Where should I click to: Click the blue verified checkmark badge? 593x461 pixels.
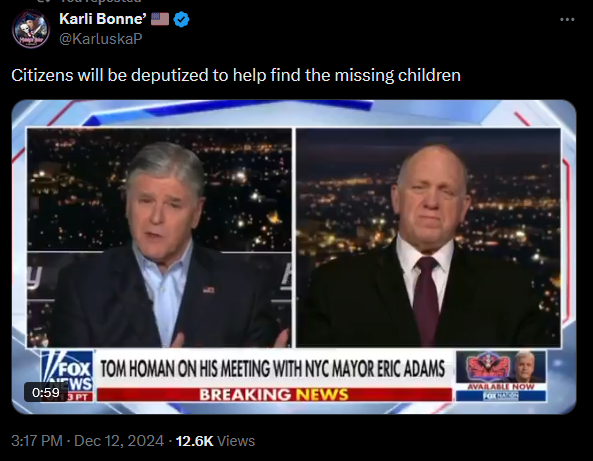point(182,19)
